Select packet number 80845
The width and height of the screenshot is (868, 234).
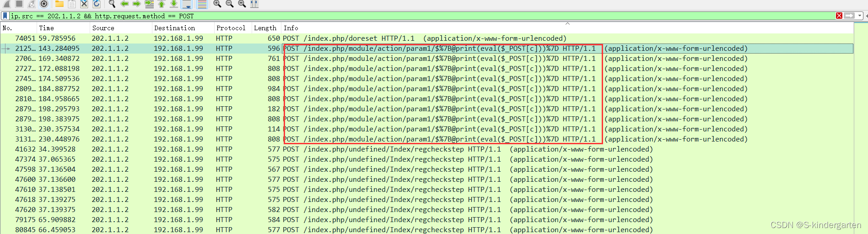(426, 229)
